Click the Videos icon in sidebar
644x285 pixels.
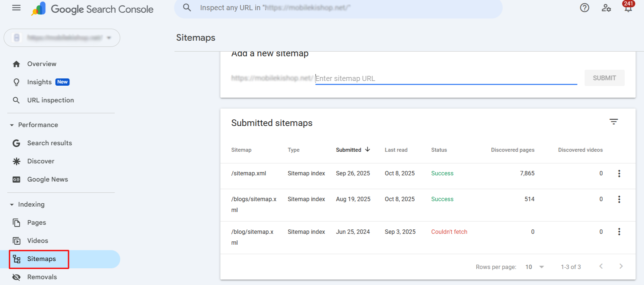pyautogui.click(x=16, y=241)
